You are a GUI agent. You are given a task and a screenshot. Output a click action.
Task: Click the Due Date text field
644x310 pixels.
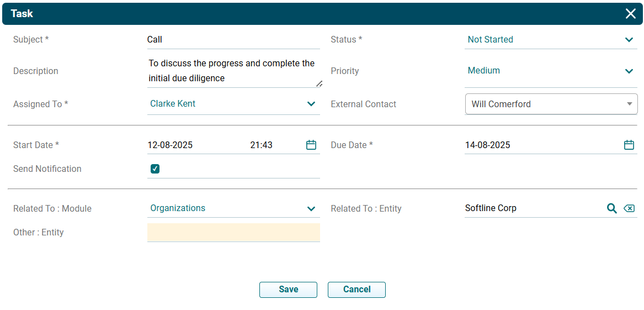541,145
